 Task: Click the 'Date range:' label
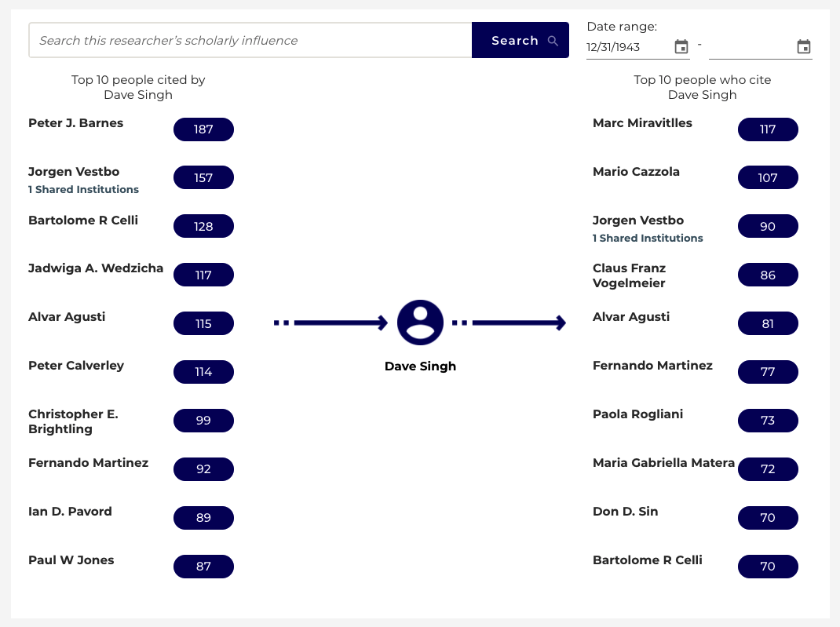pyautogui.click(x=622, y=27)
